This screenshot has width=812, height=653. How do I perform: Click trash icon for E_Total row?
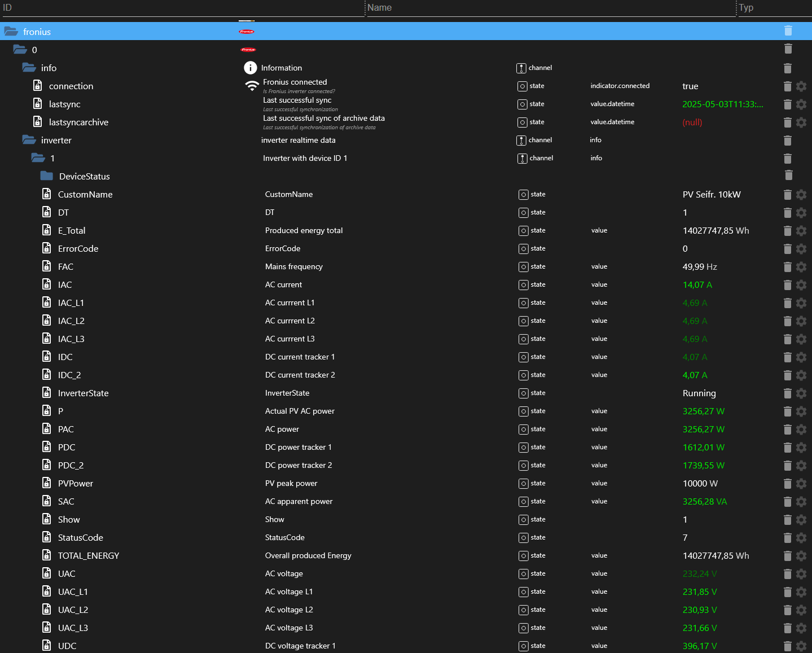click(788, 231)
